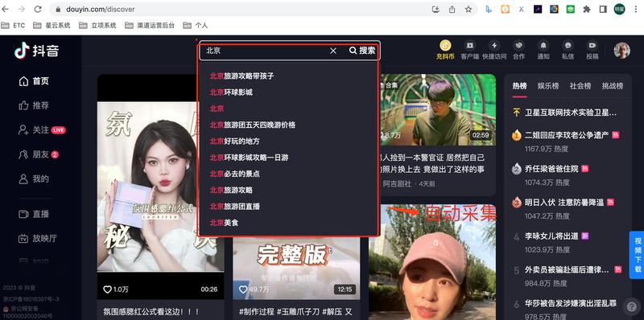Image resolution: width=644 pixels, height=320 pixels.
Task: Open hot topic 乔任梁爸爸住院
Action: click(x=551, y=169)
